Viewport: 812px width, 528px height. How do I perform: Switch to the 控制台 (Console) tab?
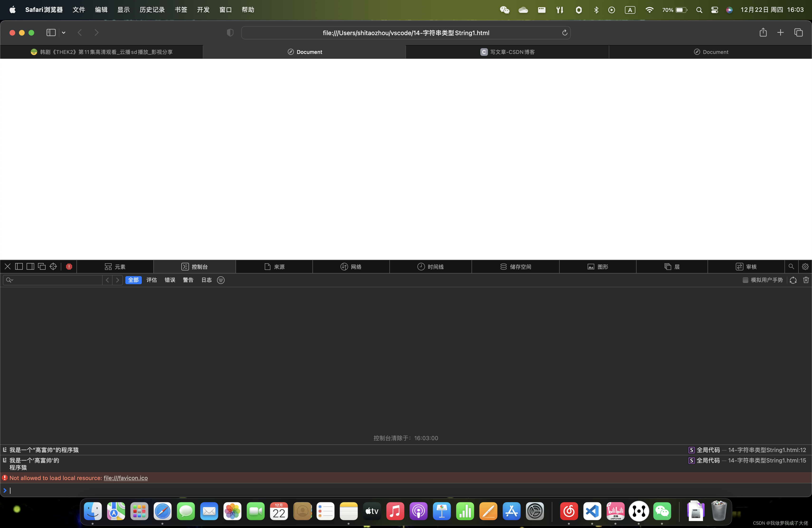(194, 267)
